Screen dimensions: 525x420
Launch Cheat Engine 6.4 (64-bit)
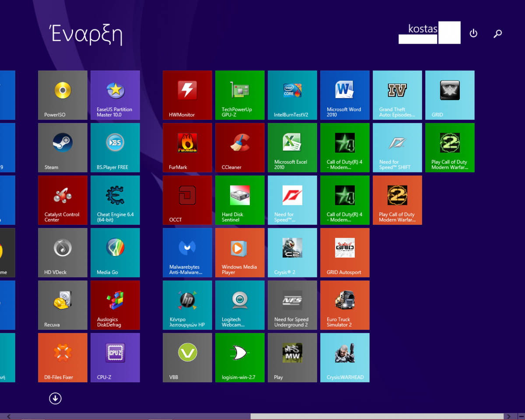(115, 200)
